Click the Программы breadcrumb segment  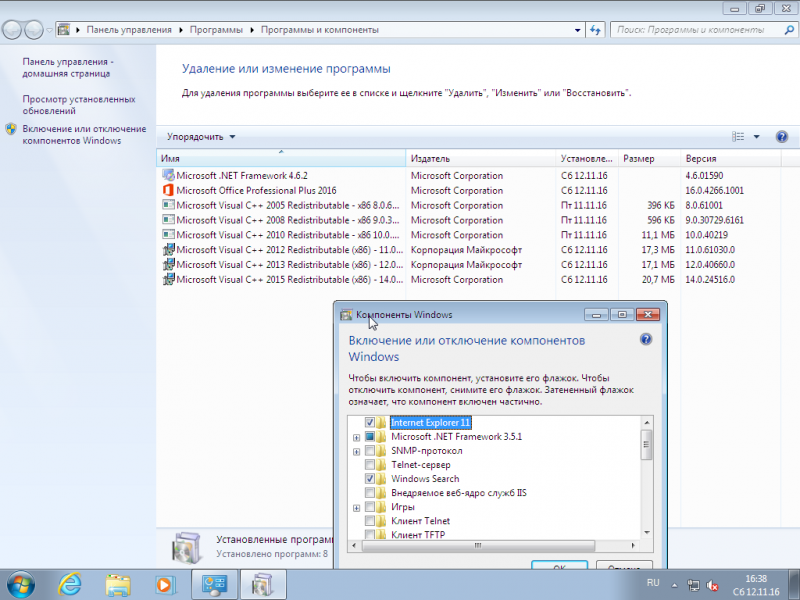216,30
